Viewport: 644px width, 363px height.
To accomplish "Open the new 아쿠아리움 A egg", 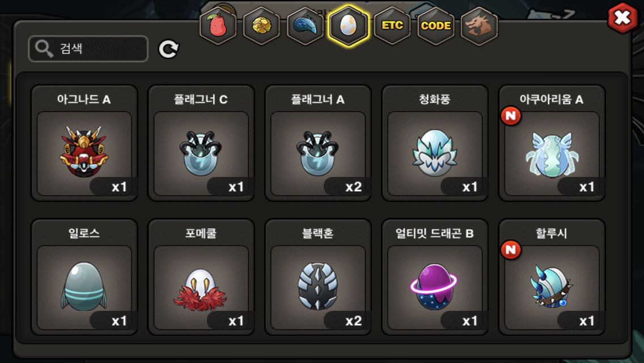I will point(552,143).
